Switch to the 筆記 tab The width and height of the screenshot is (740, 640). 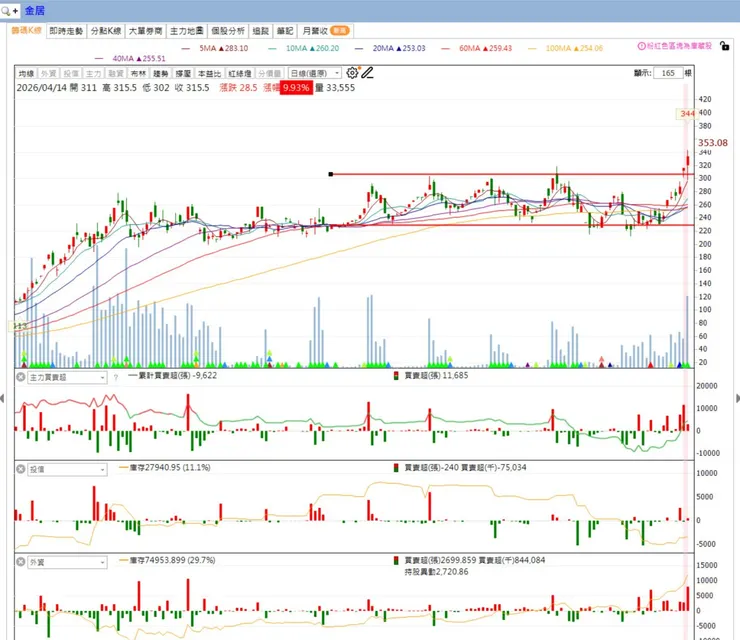[x=285, y=31]
